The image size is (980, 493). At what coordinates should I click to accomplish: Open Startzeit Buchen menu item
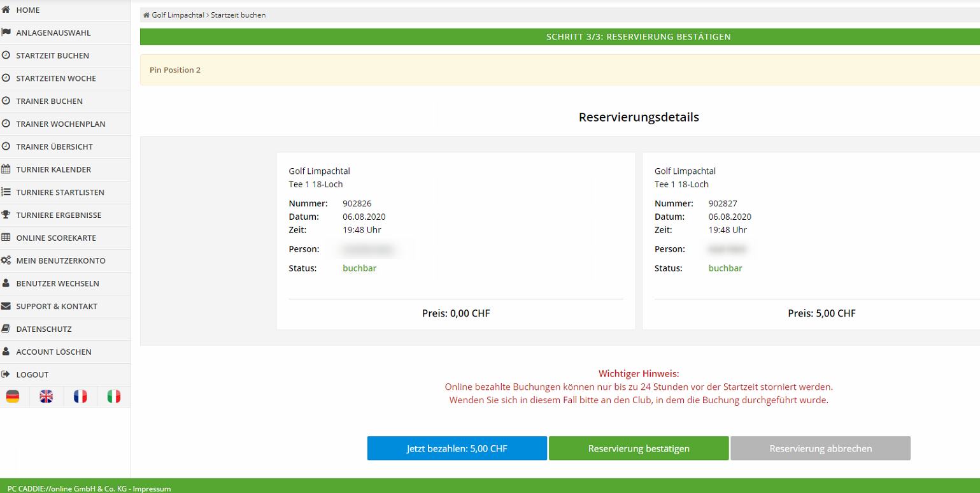(52, 55)
